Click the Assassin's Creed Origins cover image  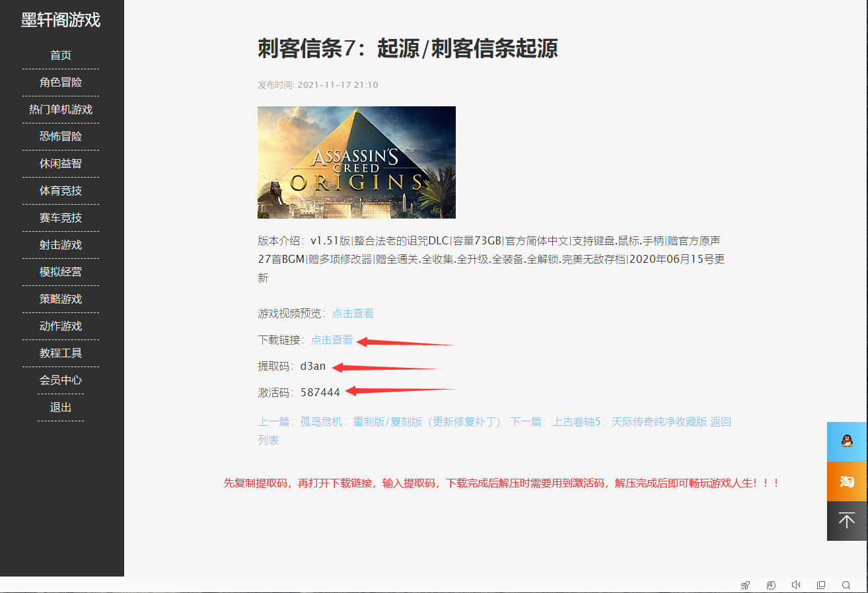(x=356, y=162)
